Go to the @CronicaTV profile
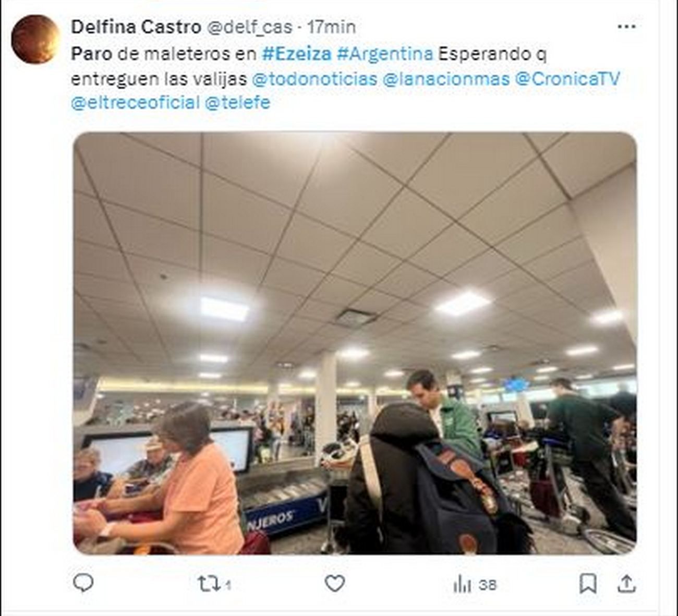This screenshot has height=616, width=678. click(x=567, y=78)
